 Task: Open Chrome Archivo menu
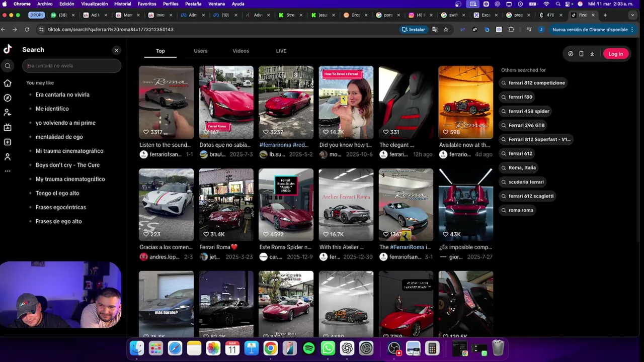[45, 4]
